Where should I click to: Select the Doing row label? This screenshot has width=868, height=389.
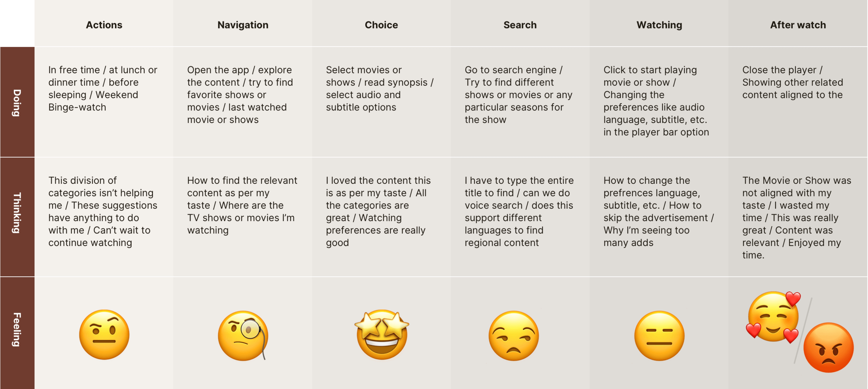[17, 102]
